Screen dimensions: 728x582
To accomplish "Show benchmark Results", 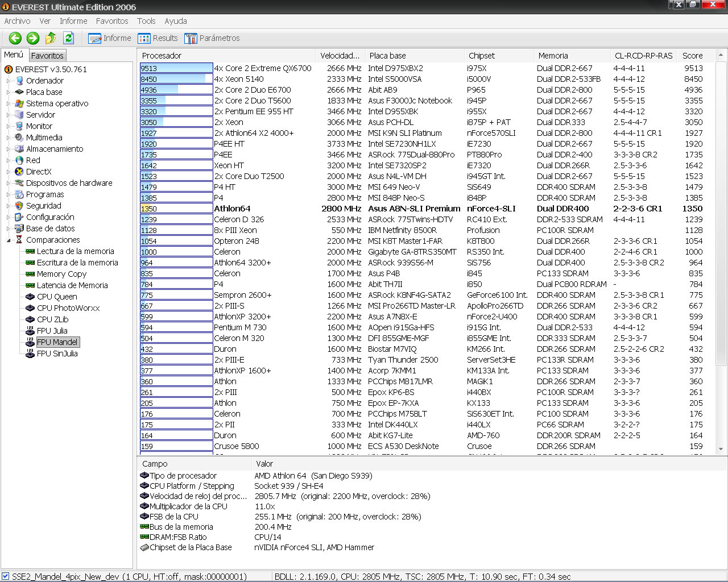I will pyautogui.click(x=158, y=38).
